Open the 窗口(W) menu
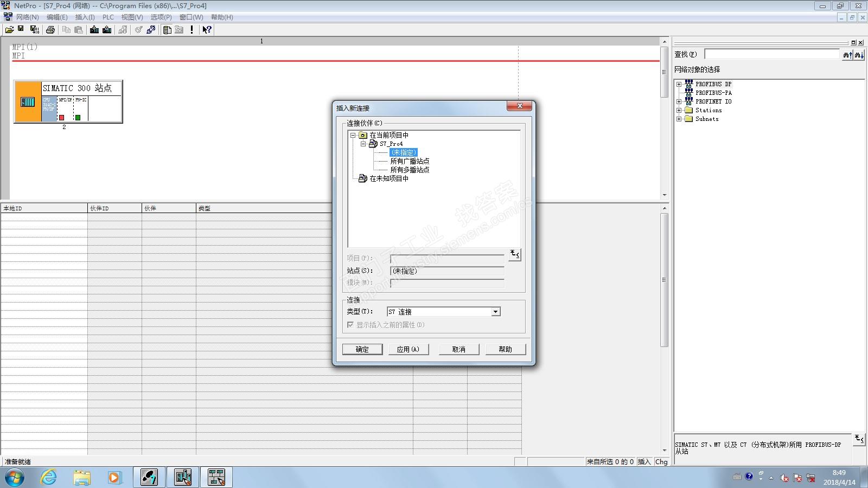Image resolution: width=868 pixels, height=488 pixels. tap(191, 17)
